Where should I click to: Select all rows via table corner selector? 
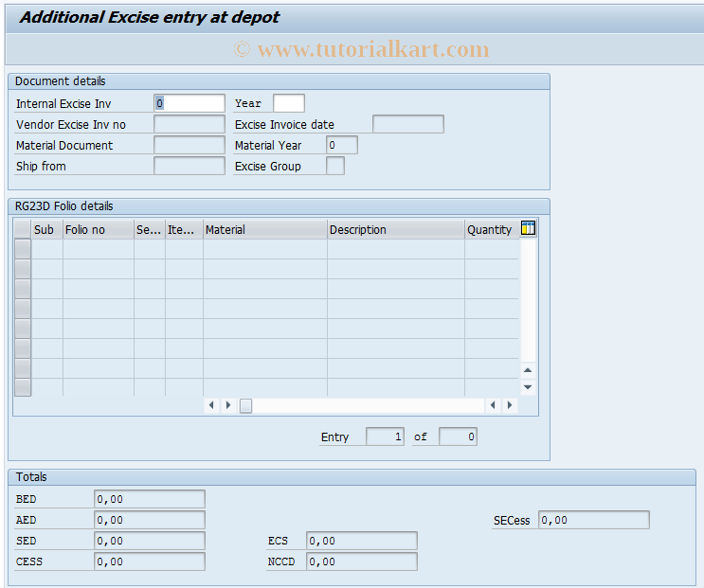pos(23,229)
